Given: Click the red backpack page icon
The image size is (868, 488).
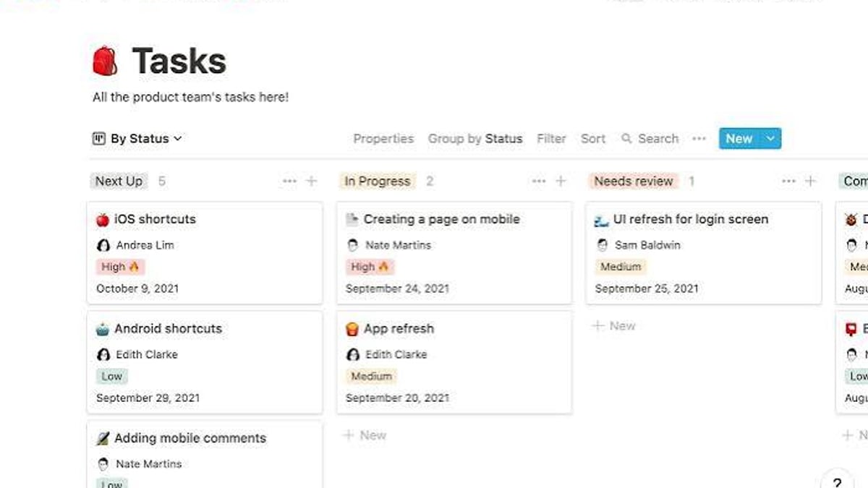Looking at the screenshot, I should tap(105, 61).
